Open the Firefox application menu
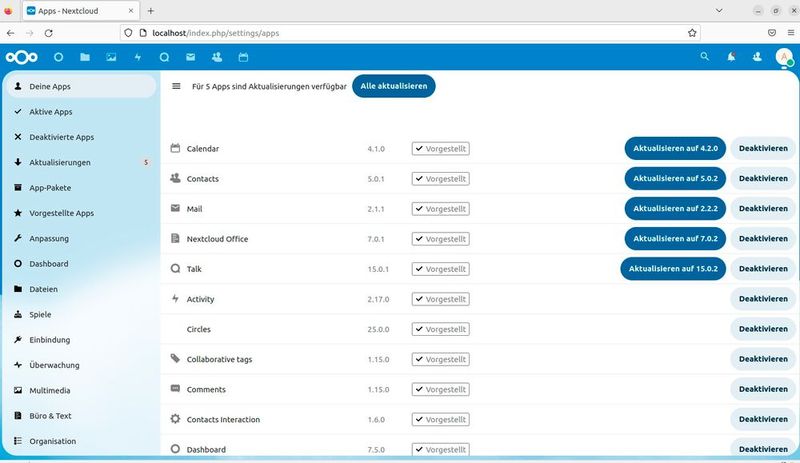 (790, 33)
